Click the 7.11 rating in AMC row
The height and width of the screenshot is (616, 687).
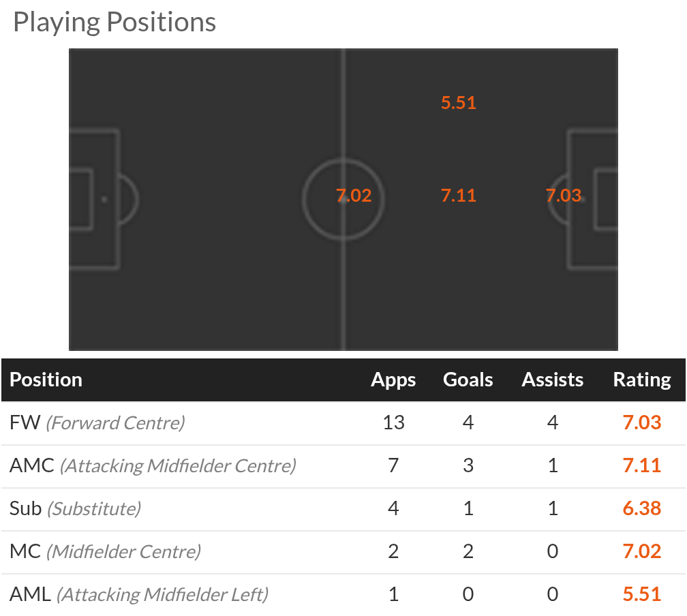click(642, 465)
